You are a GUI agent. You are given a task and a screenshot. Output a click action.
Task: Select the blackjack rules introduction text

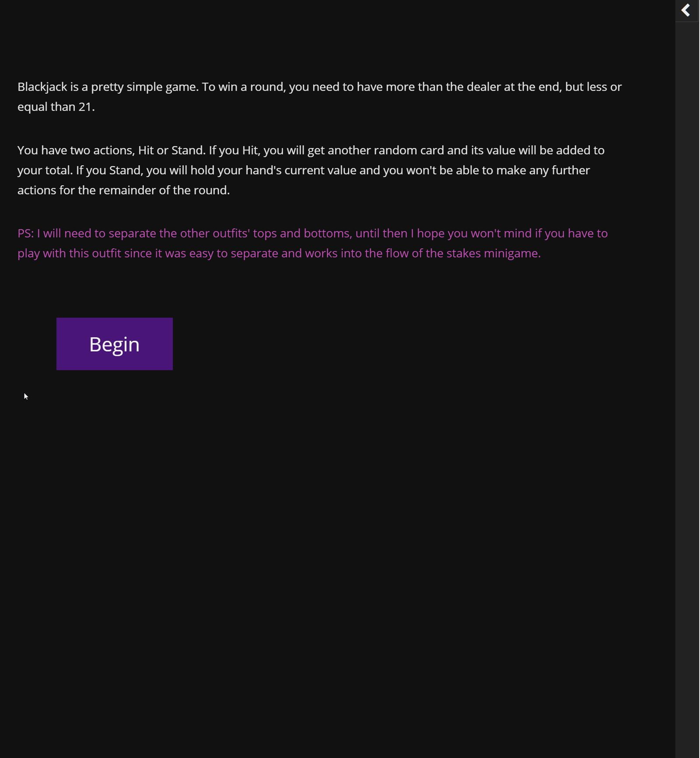(x=319, y=96)
